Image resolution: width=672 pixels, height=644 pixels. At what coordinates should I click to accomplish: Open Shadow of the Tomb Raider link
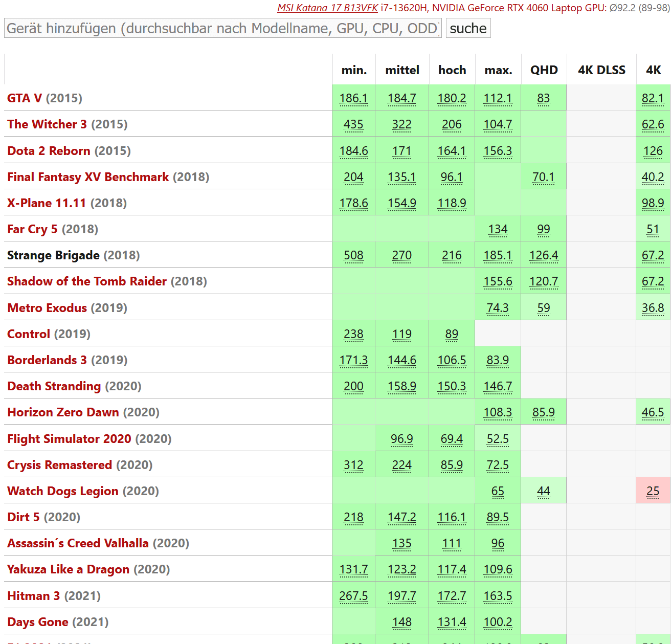pyautogui.click(x=87, y=281)
